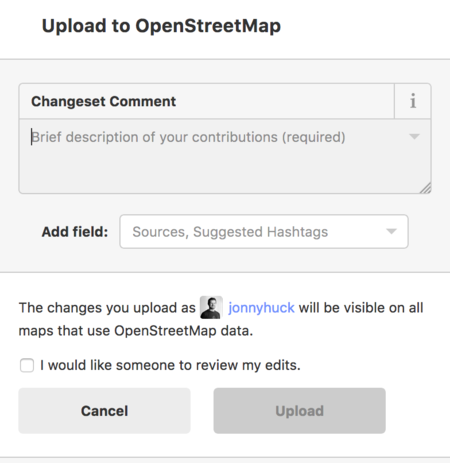Viewport: 450px width, 463px height.
Task: Select the Sources, Suggested Hashtags combo box
Action: point(264,231)
